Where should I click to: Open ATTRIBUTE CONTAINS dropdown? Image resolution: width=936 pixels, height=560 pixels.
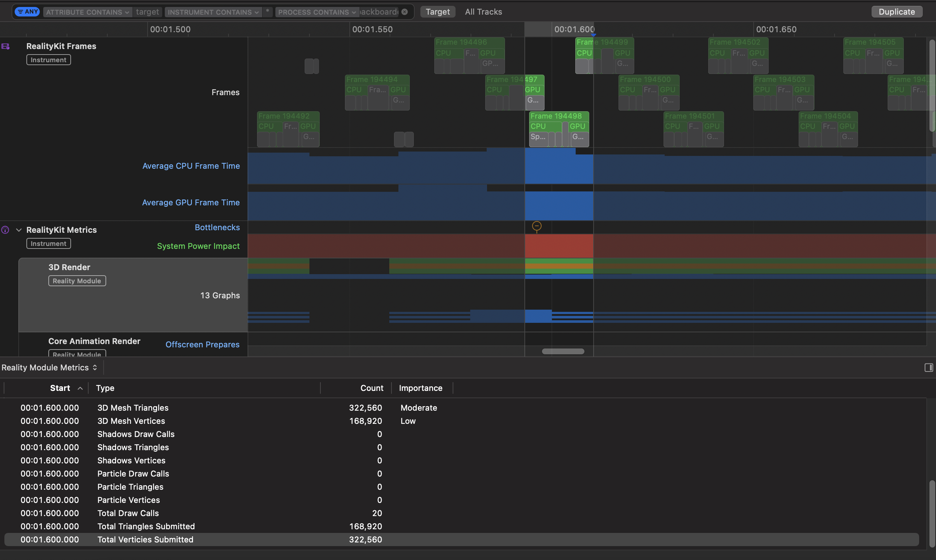pyautogui.click(x=88, y=12)
